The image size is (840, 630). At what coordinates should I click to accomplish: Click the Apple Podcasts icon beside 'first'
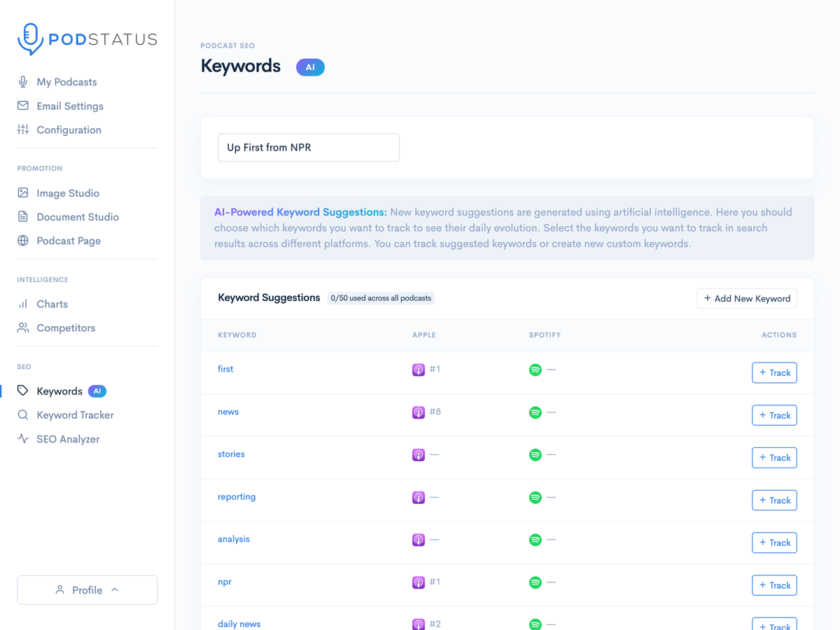pyautogui.click(x=418, y=369)
